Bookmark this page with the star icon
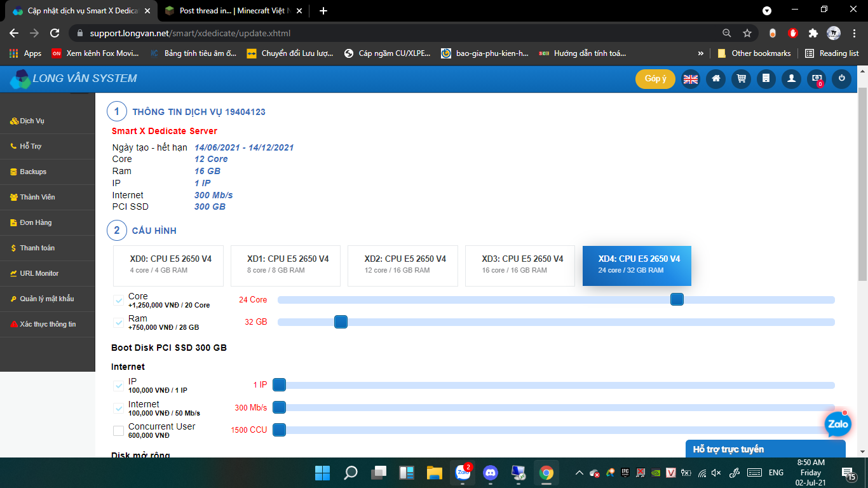 (747, 33)
